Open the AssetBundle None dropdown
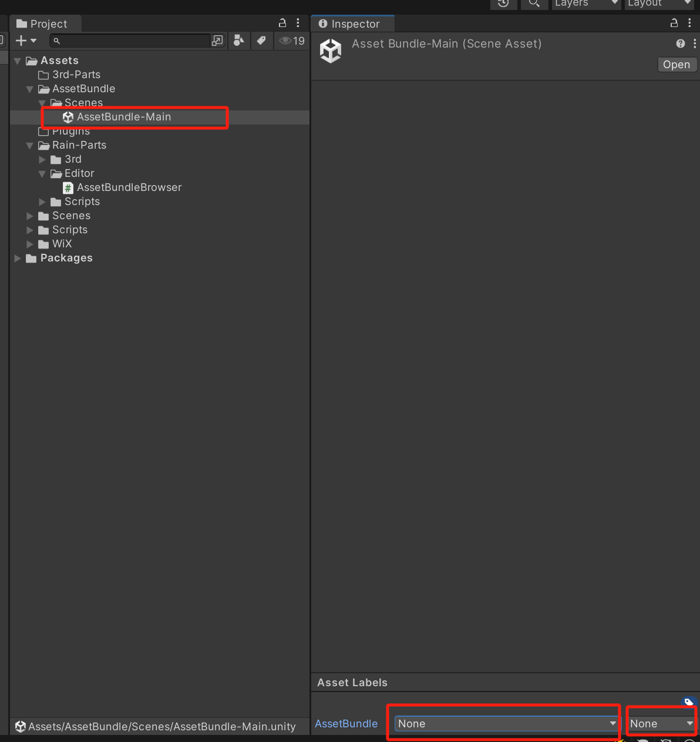The image size is (700, 742). (x=504, y=723)
